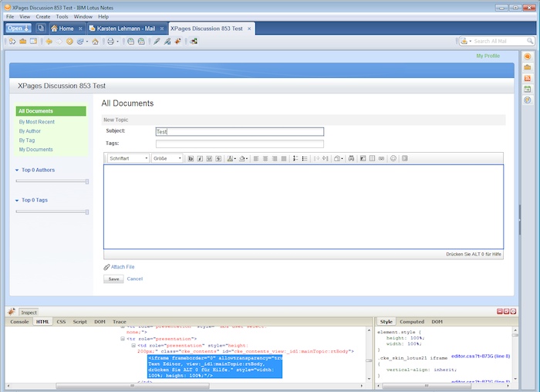Screen dimensions: 540x392
Task: Insert a link via the chain icon
Action: (381, 158)
